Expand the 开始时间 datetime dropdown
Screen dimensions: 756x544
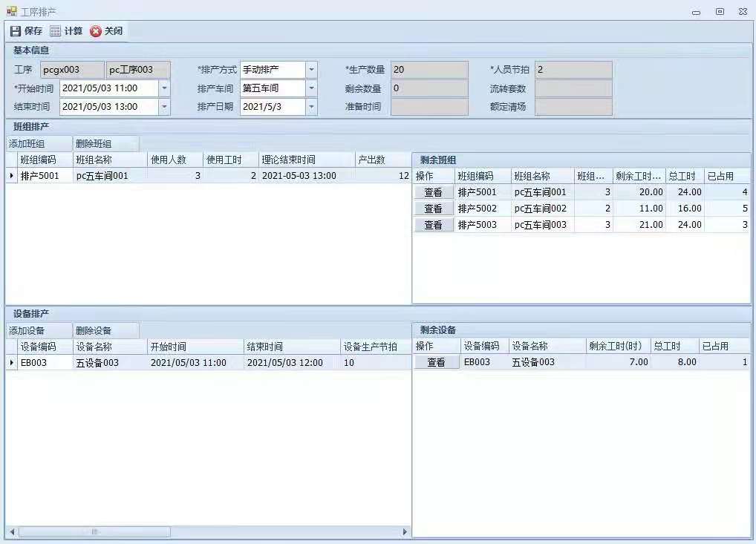coord(164,88)
